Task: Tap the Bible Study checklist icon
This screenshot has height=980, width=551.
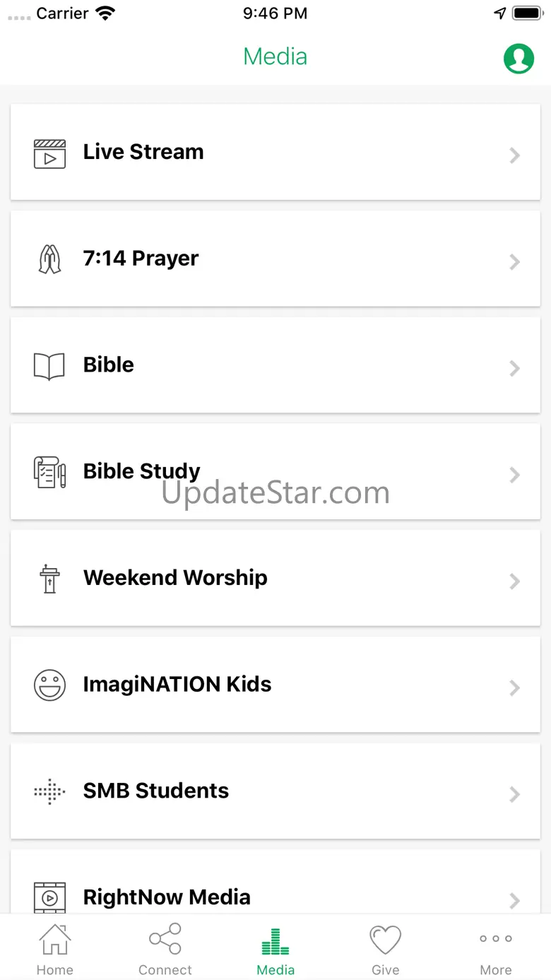Action: point(50,472)
